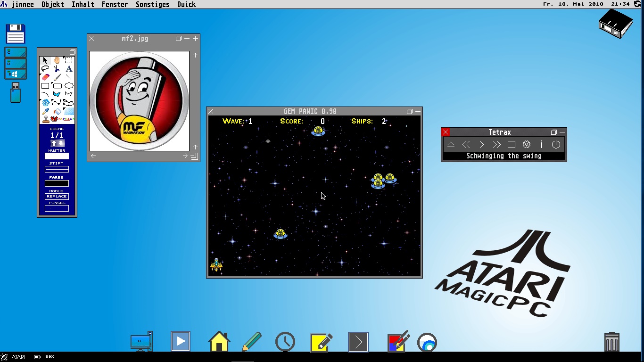Open the yellow house home icon
Viewport: 644px width, 362px height.
pos(219,342)
